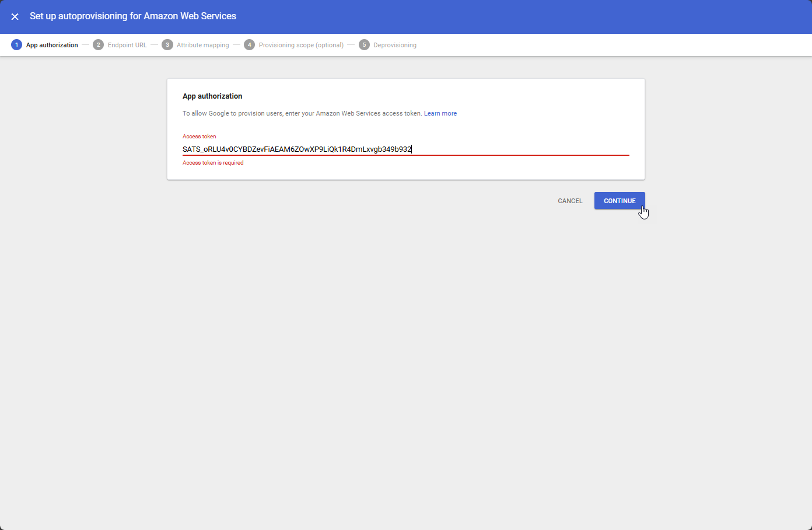This screenshot has width=812, height=530.
Task: Cancel the autoprovisioning setup
Action: coord(570,201)
